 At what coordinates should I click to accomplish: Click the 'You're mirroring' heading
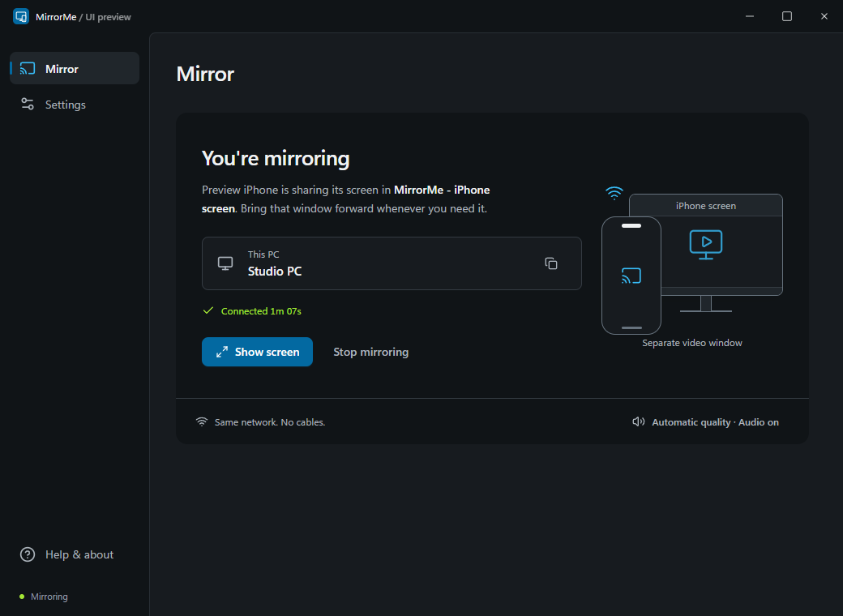(276, 159)
